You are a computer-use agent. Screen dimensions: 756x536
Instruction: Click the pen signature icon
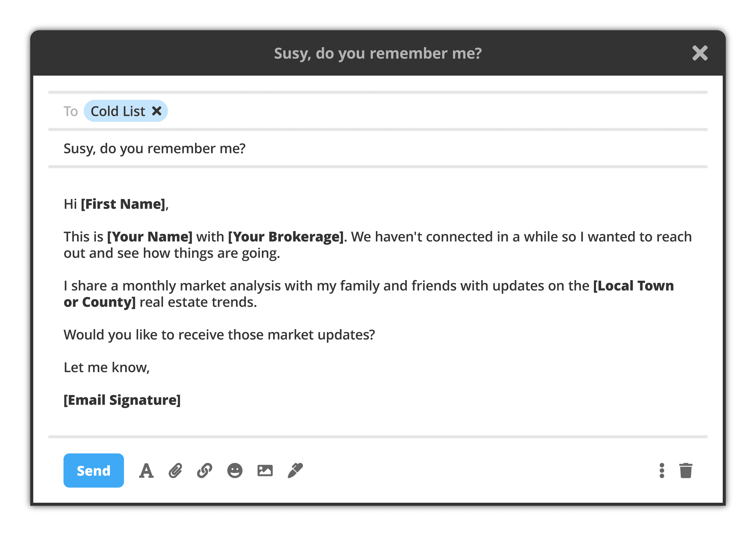(x=295, y=470)
